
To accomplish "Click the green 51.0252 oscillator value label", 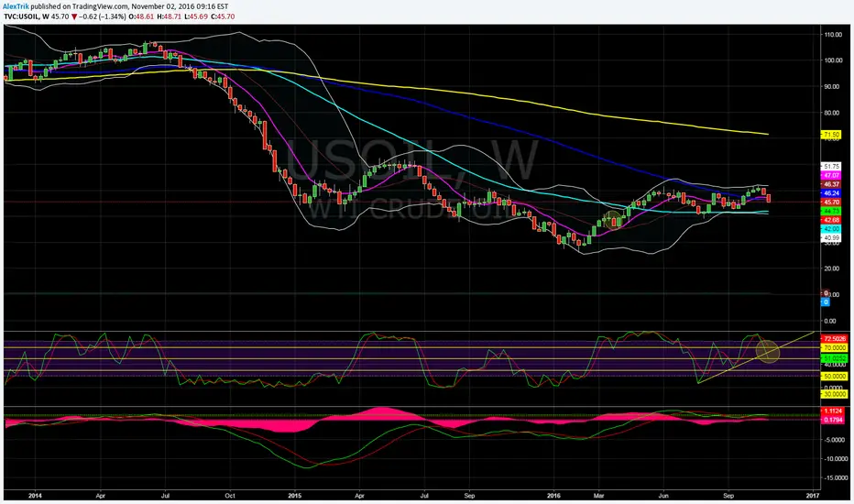I will (835, 358).
